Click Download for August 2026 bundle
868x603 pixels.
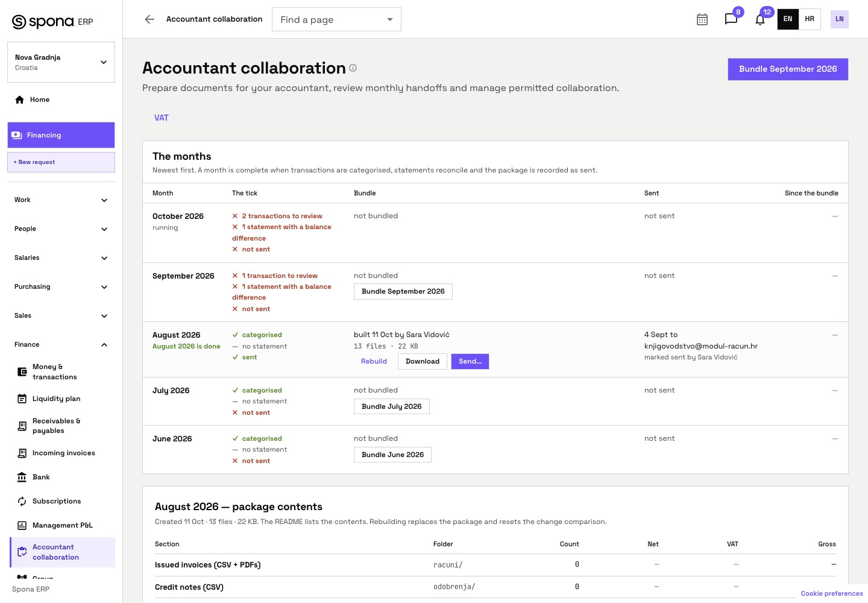pos(423,361)
